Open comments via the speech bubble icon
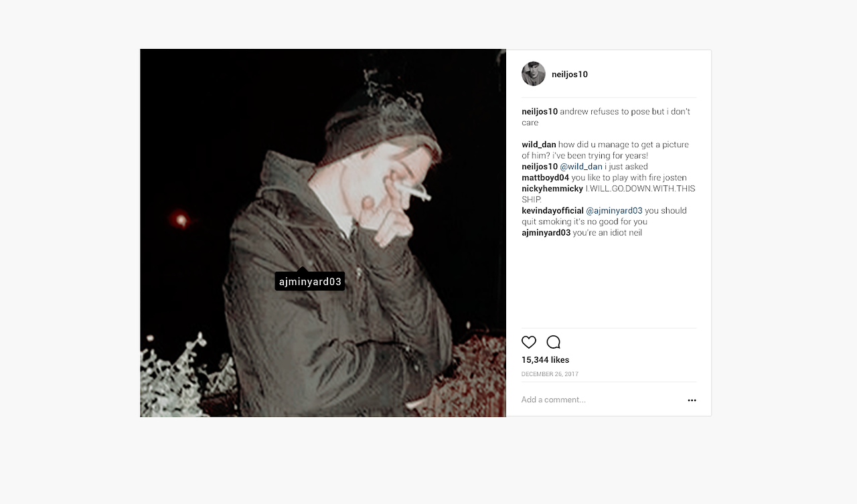Viewport: 857px width, 504px height. point(554,342)
